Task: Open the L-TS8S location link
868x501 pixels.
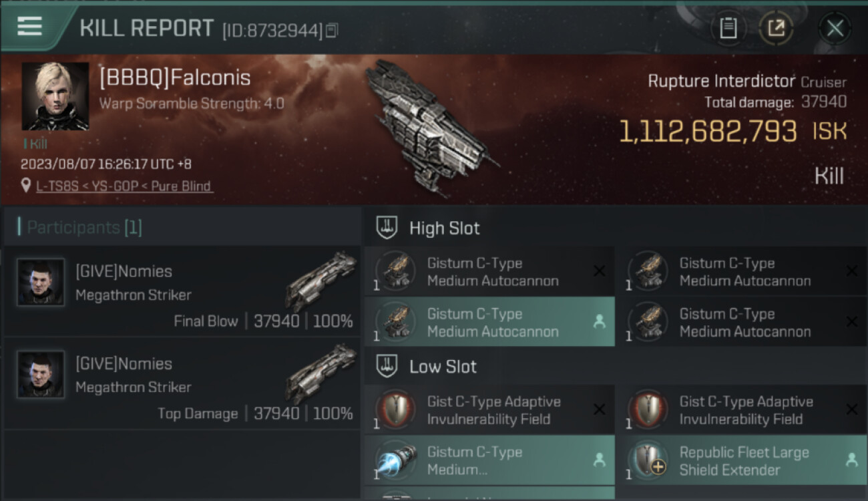Action: pyautogui.click(x=124, y=186)
